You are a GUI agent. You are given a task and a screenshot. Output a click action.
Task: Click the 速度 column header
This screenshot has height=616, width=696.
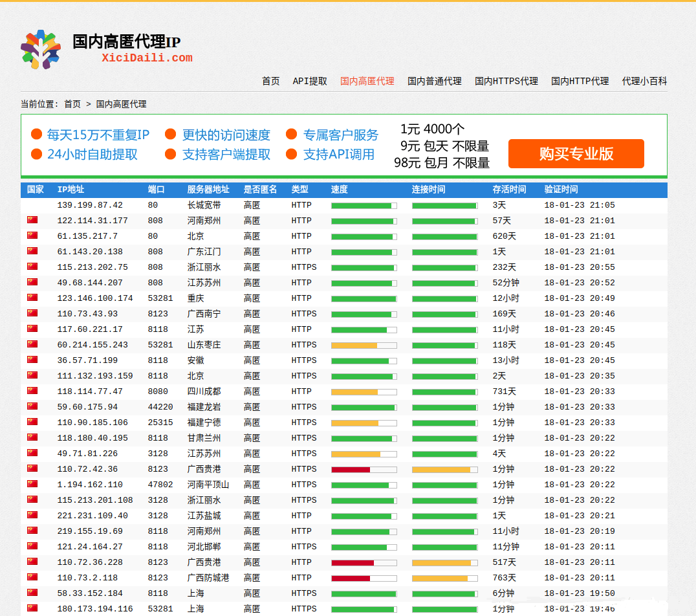339,190
